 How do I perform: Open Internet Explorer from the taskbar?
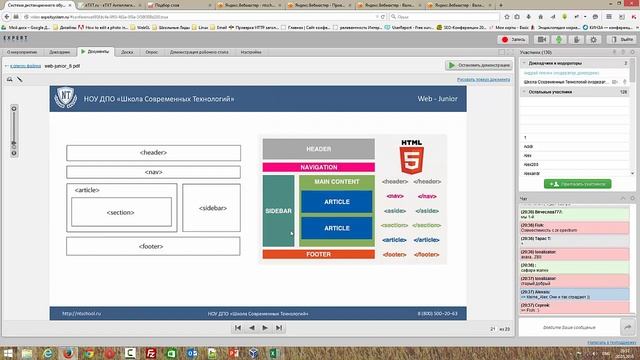[48, 353]
